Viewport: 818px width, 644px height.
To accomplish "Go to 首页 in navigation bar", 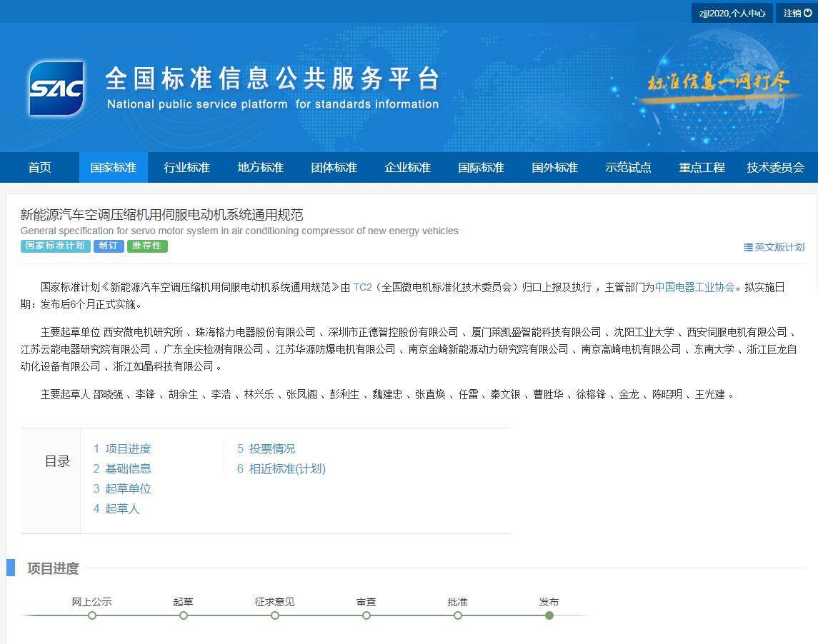I will [40, 168].
